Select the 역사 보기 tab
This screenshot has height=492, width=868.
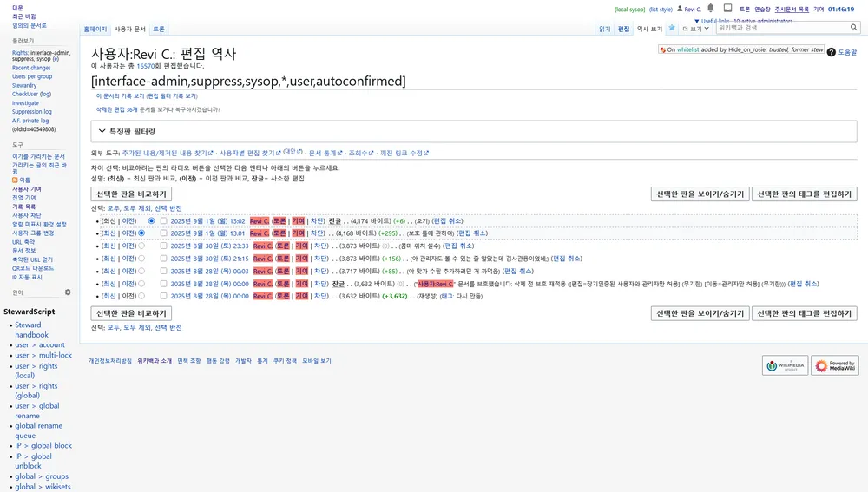click(649, 29)
